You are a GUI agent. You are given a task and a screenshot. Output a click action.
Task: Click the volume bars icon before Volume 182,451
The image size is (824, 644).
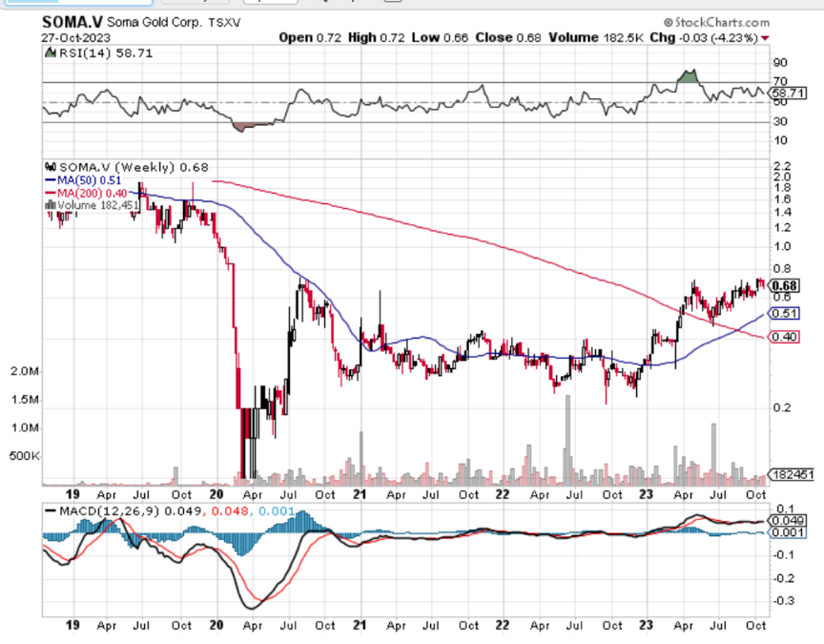click(x=51, y=205)
